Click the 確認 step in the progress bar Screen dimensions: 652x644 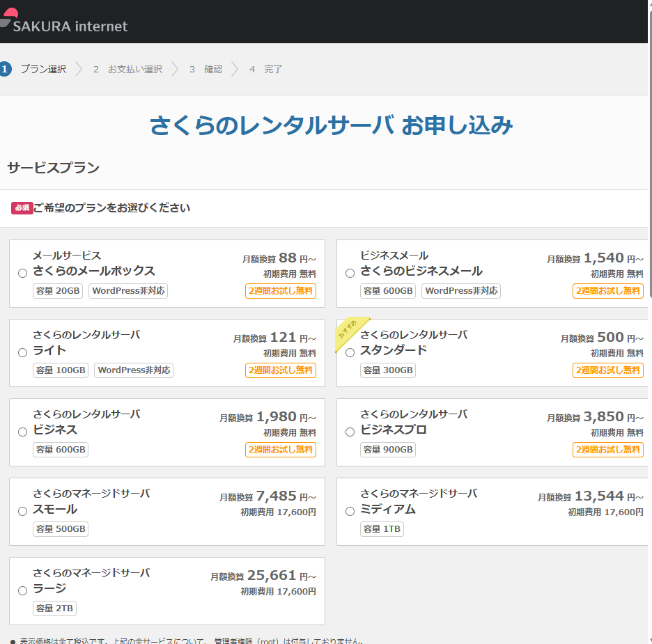213,69
